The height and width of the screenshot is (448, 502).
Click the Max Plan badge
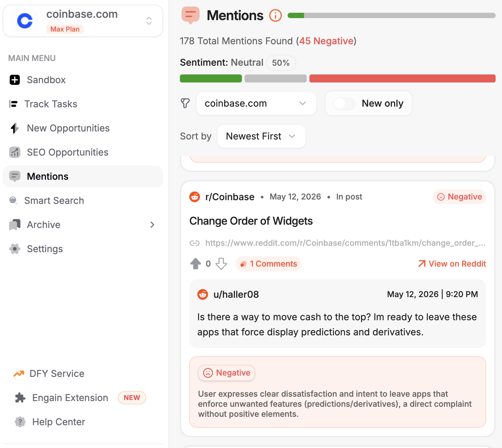(65, 29)
